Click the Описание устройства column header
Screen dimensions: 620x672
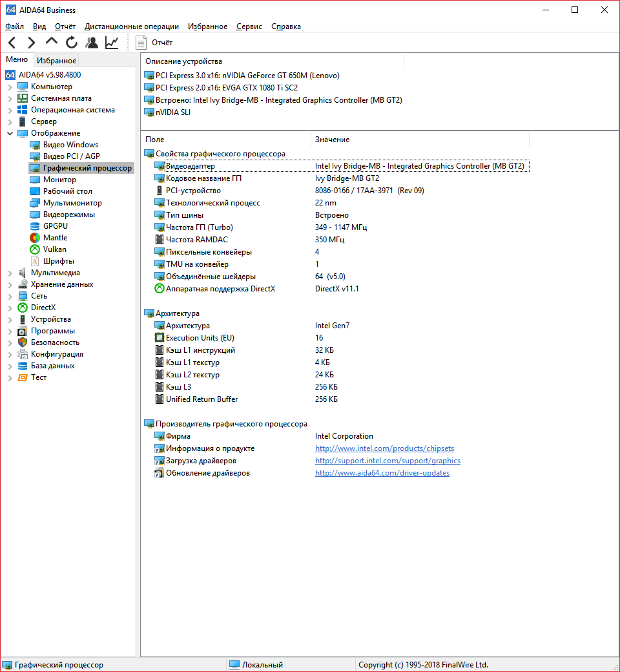point(273,61)
